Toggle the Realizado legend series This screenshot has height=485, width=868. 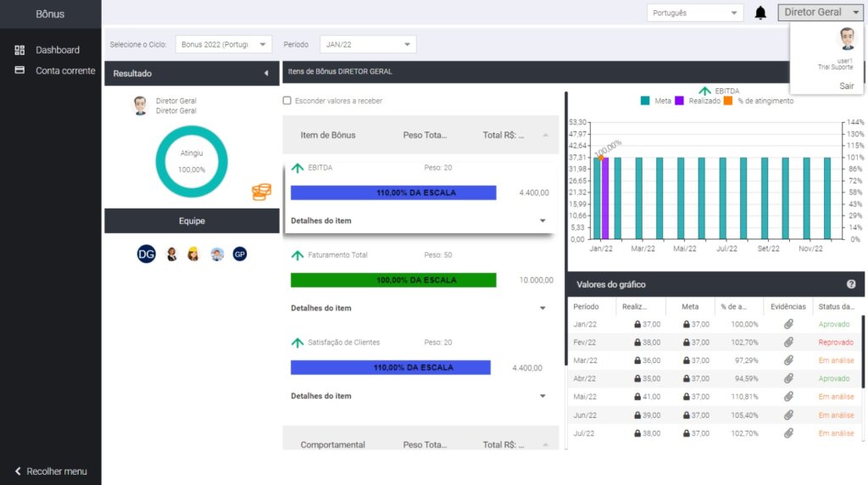coord(698,101)
